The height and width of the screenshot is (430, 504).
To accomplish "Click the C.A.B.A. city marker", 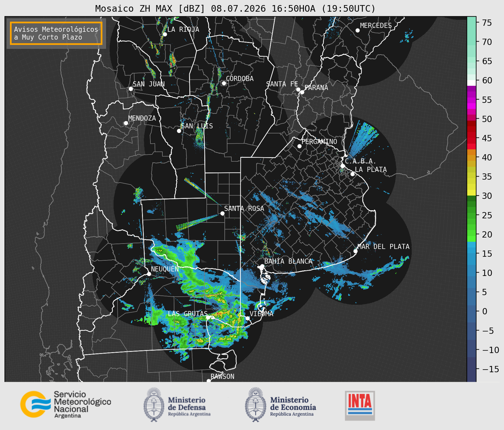I will tap(343, 166).
